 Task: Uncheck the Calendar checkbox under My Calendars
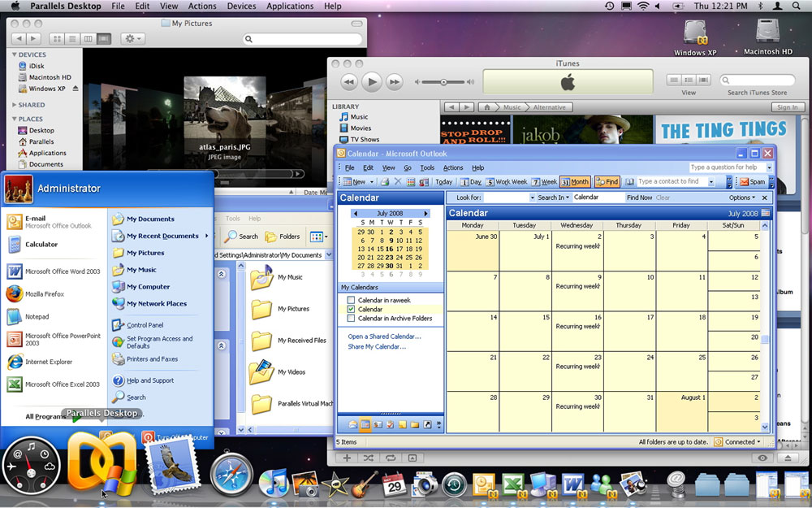tap(351, 309)
